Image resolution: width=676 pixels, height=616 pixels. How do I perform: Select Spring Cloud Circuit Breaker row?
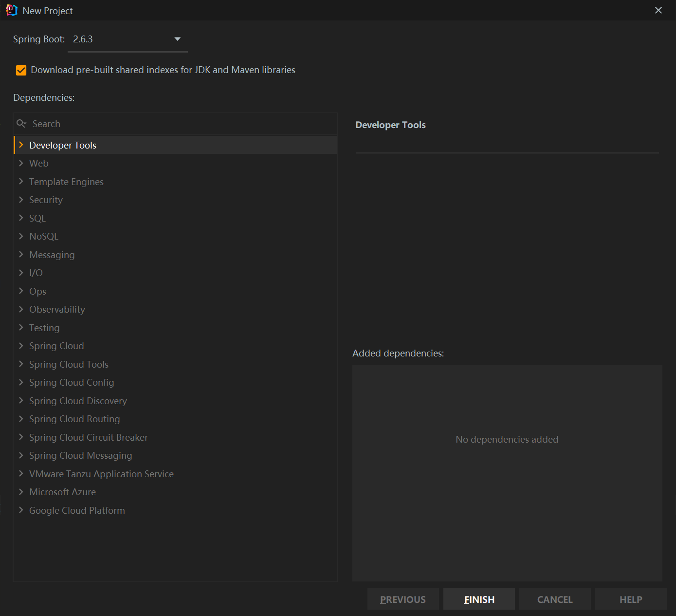(x=175, y=437)
